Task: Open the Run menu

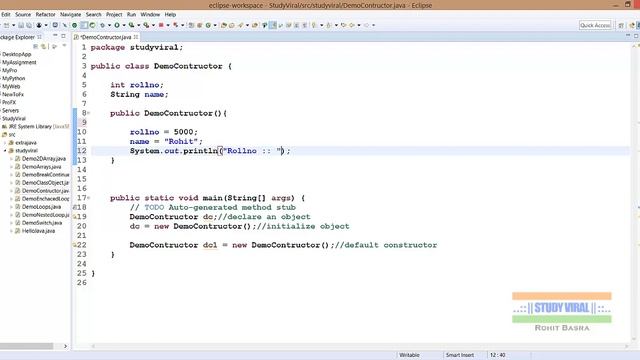Action: [x=131, y=14]
